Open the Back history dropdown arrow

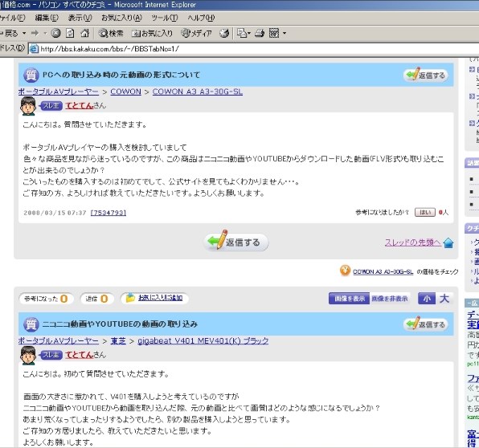coord(24,33)
